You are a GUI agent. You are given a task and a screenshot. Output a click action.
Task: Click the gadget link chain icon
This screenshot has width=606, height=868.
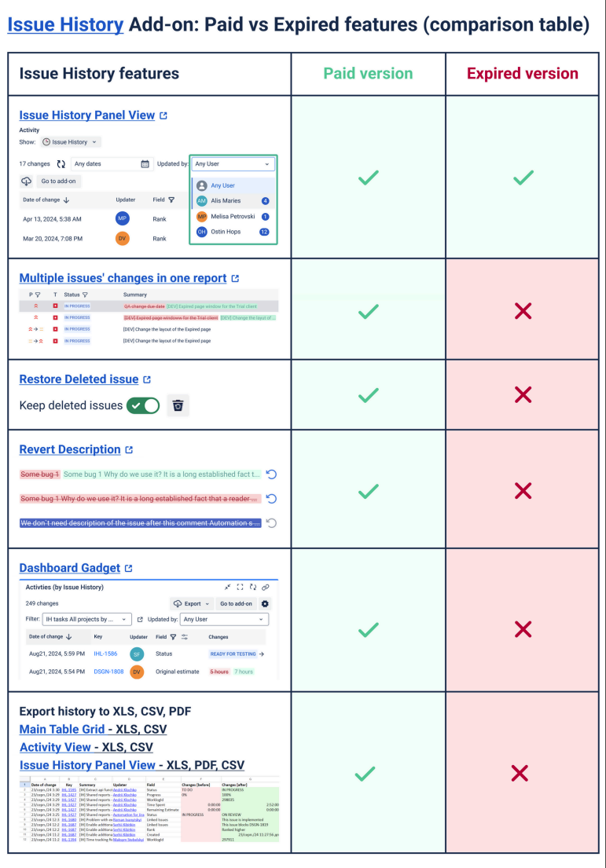click(x=266, y=587)
